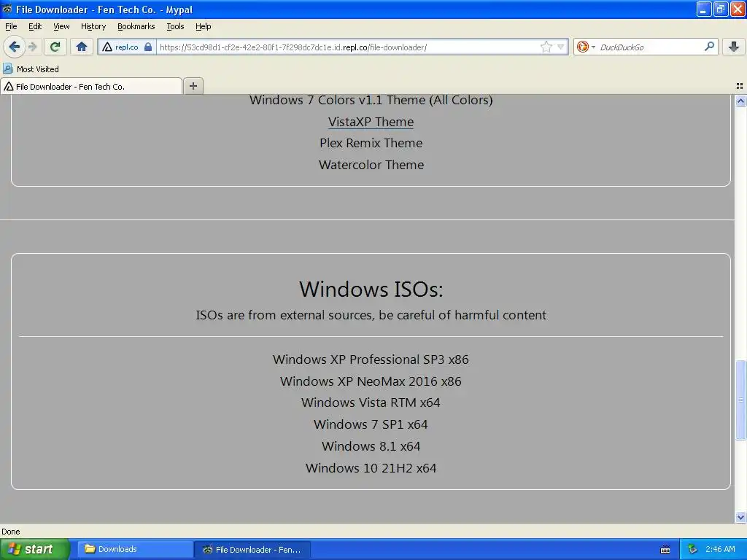
Task: Click the File Downloader taskbar button
Action: pyautogui.click(x=252, y=550)
